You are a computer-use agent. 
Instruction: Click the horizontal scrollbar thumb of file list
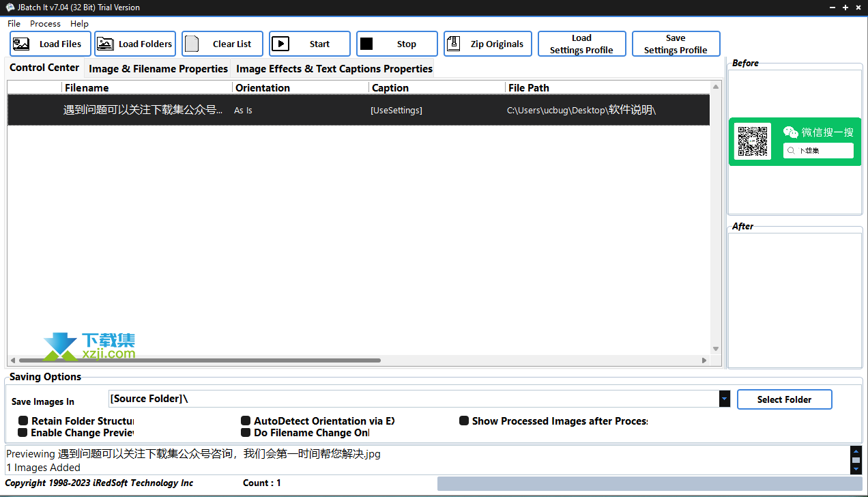click(199, 360)
